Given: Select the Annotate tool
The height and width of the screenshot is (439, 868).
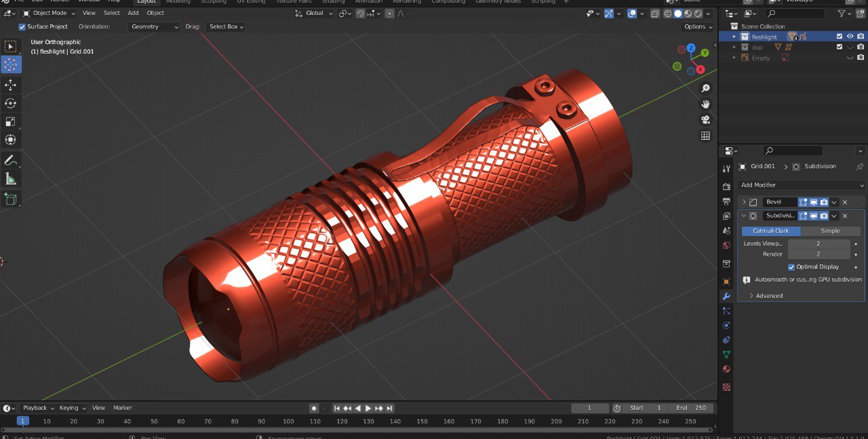Looking at the screenshot, I should click(11, 161).
